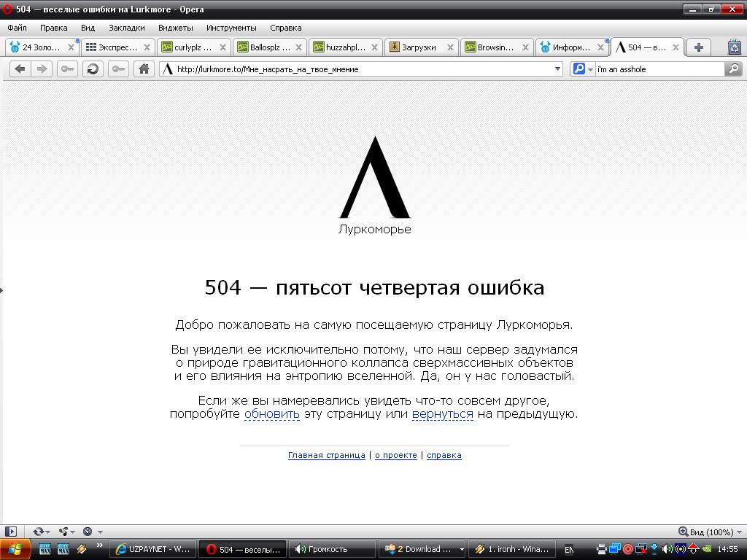
Task: Open the Закладки menu
Action: point(127,28)
